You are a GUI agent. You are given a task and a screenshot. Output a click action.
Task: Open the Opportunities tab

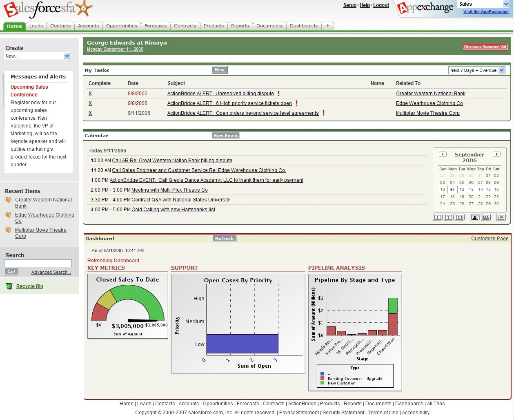coord(122,26)
